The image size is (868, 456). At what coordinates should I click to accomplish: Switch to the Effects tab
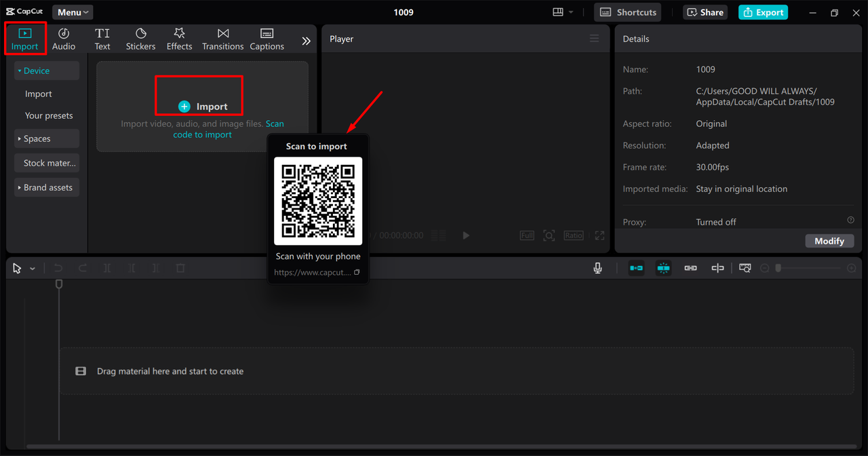point(179,39)
